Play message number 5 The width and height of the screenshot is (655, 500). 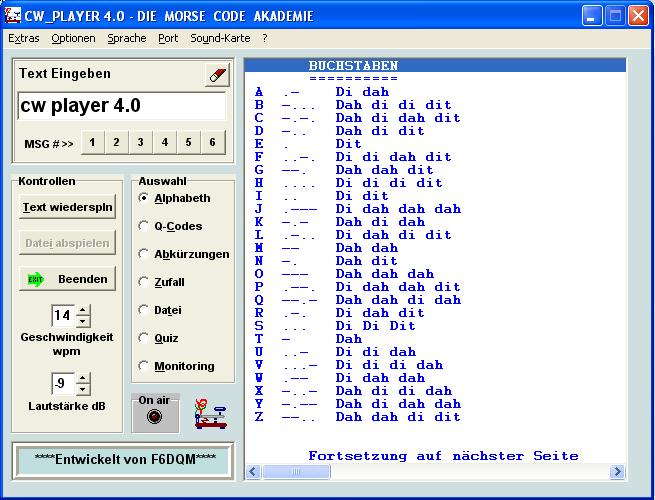click(x=188, y=142)
